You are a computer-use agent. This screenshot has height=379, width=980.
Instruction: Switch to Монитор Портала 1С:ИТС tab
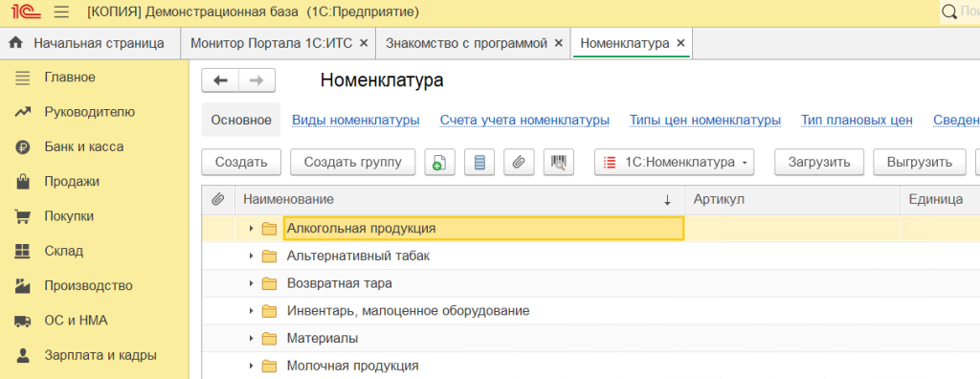click(x=271, y=43)
